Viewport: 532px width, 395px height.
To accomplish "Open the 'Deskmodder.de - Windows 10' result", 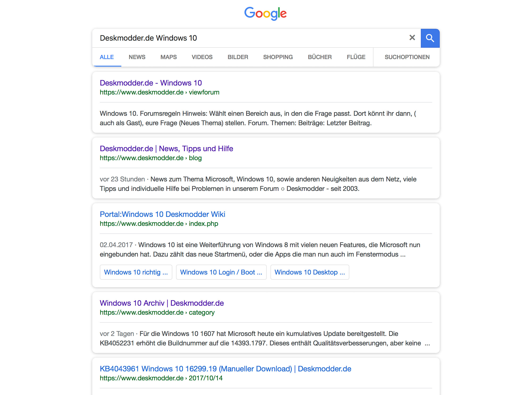I will coord(151,83).
